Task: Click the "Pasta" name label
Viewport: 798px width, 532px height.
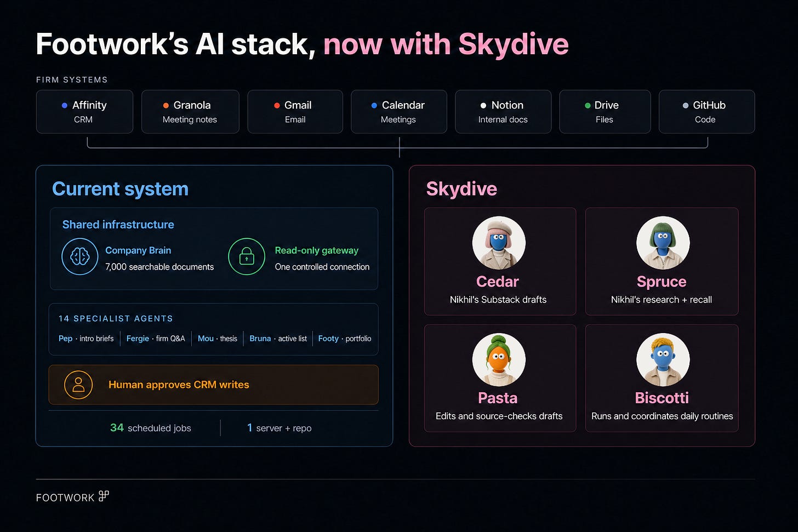Action: point(498,398)
